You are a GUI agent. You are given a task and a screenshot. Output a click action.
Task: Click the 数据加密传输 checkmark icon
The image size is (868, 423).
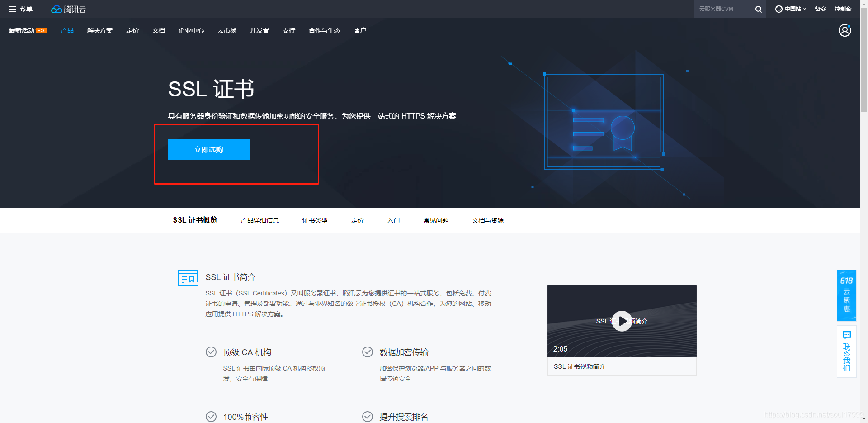(x=368, y=352)
